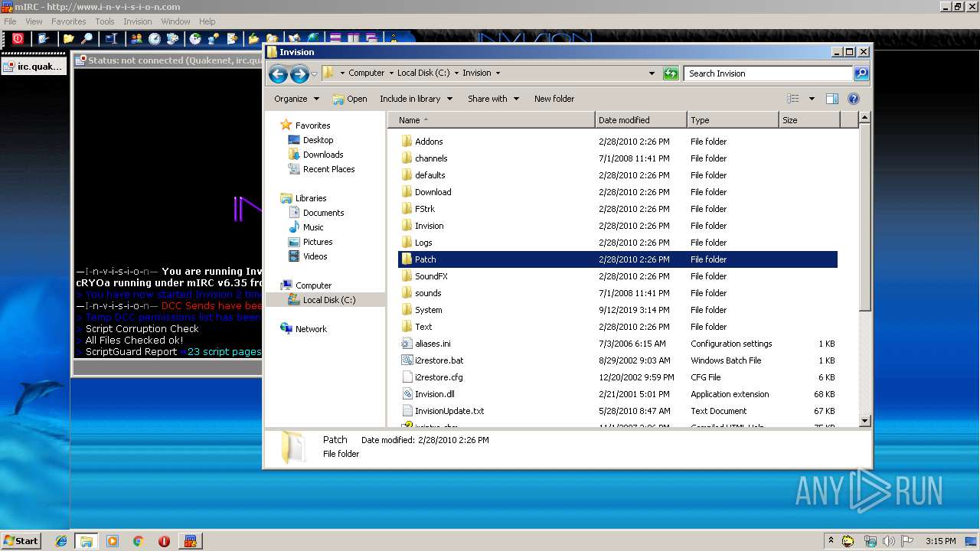Select the Addons folder
Screen dimensions: 980x551
[618, 142]
